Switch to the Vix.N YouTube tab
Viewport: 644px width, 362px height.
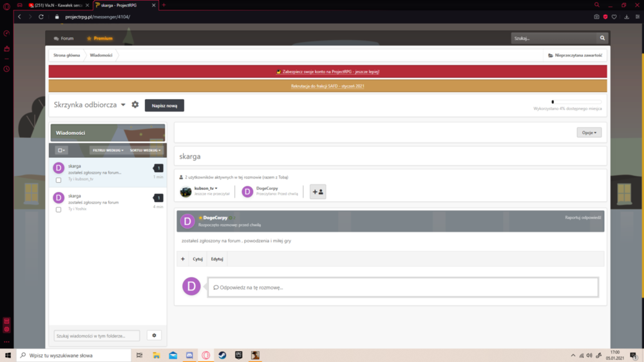pyautogui.click(x=58, y=5)
